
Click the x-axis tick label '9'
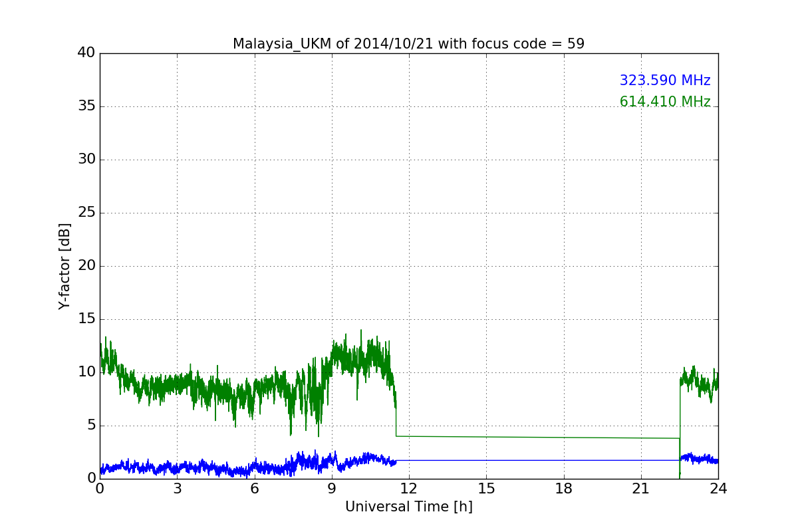pyautogui.click(x=332, y=489)
